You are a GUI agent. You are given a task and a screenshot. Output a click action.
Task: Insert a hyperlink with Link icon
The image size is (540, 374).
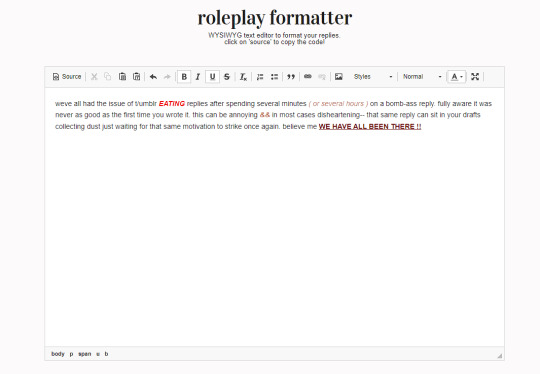[x=308, y=76]
